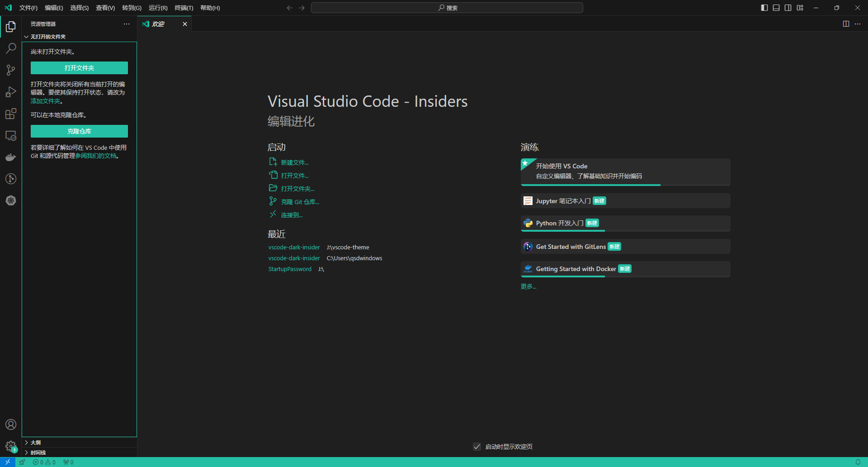Open Python 开发入门 walkthrough

(x=625, y=223)
